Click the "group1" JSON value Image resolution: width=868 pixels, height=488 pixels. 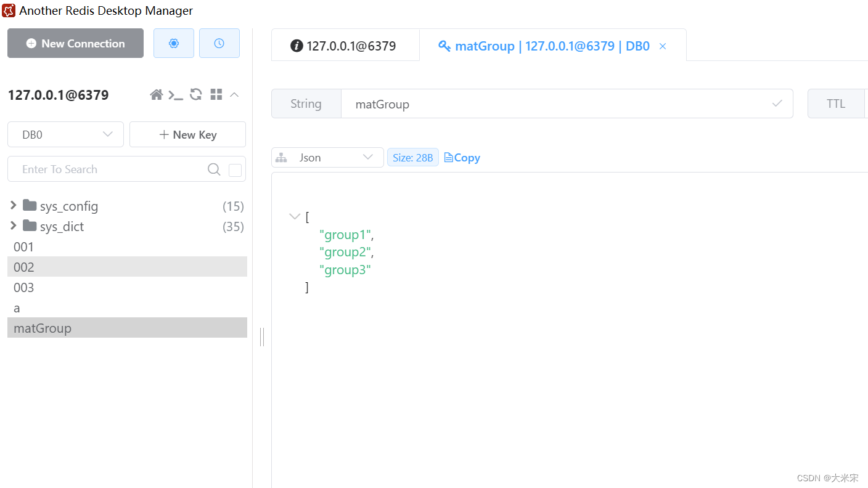pyautogui.click(x=345, y=235)
